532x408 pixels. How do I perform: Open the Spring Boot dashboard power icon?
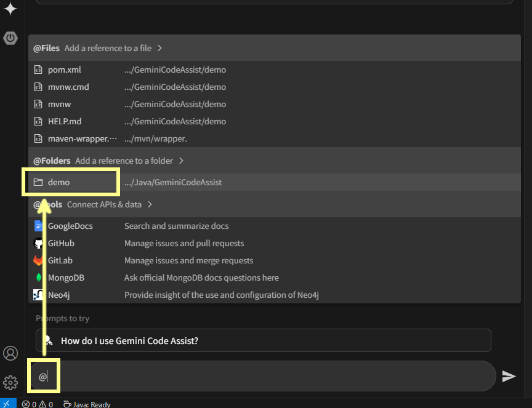click(10, 38)
